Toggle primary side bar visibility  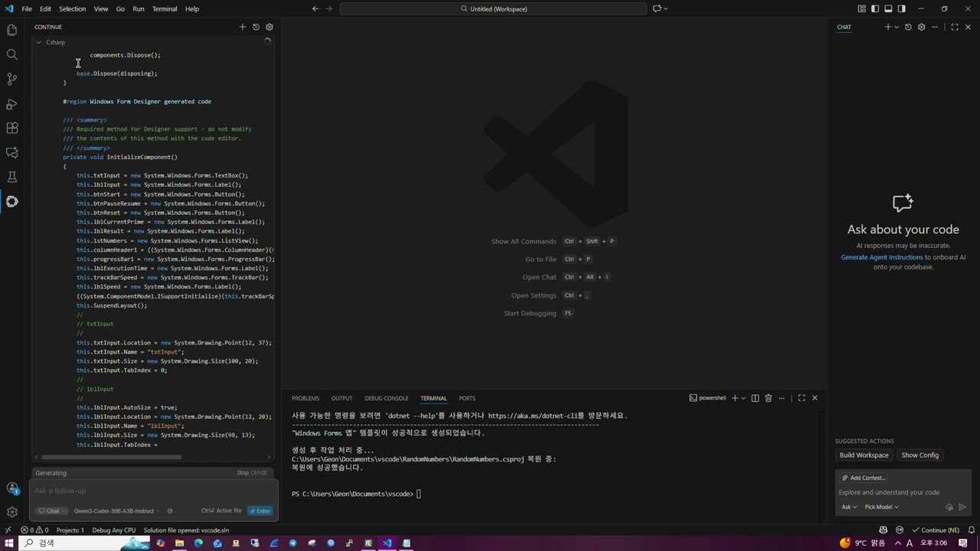pyautogui.click(x=875, y=8)
